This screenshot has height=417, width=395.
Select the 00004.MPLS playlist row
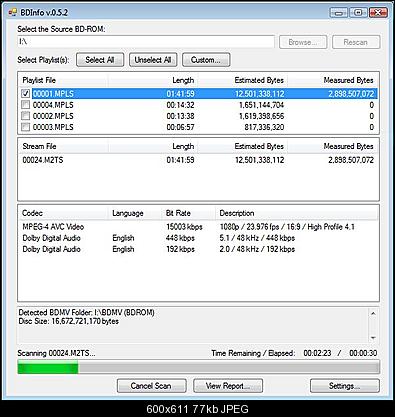click(x=198, y=105)
